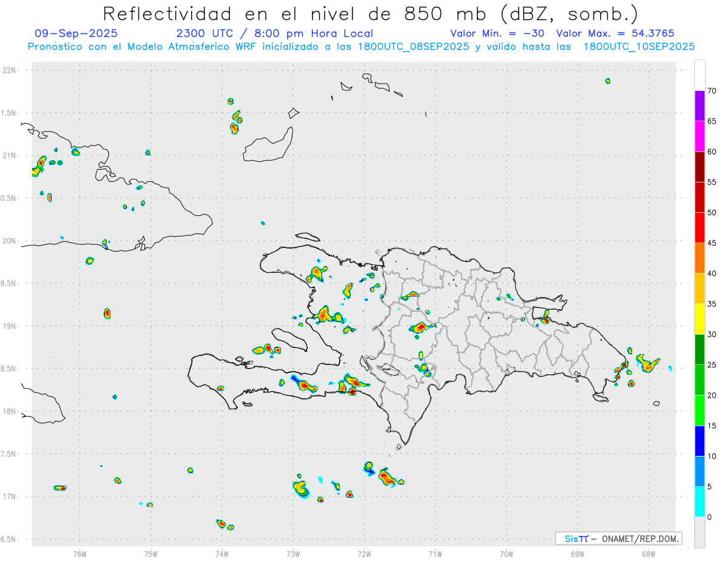Select the crimson 50–55 dBZ color band
Screen dimensions: 728x562
pos(699,197)
